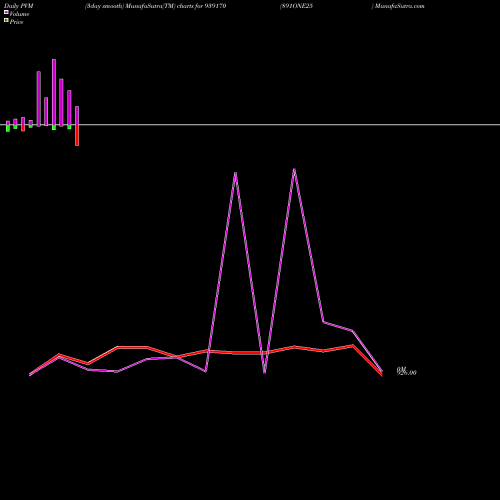This screenshot has width=500, height=500.
Task: Click the tallest magenta volume bar
Action: click(54, 92)
